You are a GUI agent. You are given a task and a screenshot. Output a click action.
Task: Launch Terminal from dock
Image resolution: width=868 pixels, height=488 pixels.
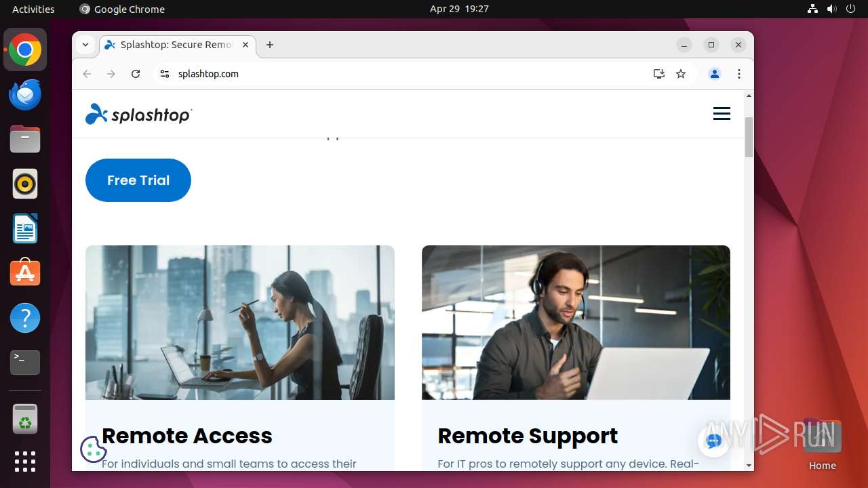[x=25, y=363]
